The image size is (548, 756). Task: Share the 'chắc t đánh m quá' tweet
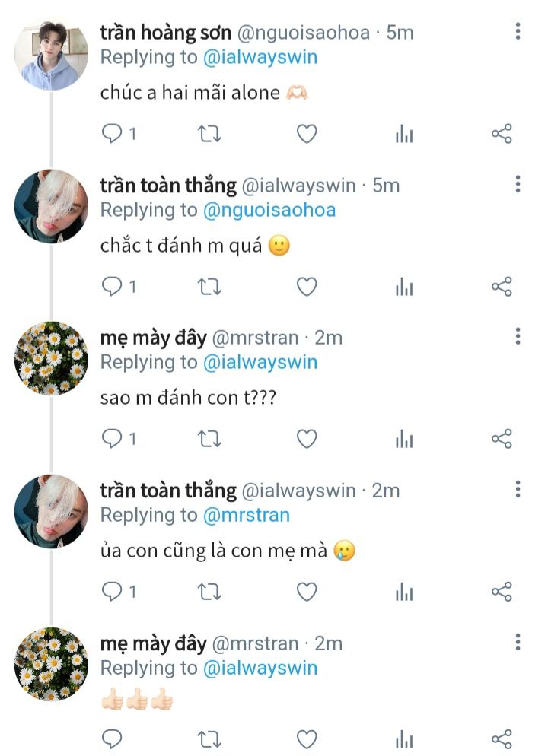click(x=502, y=287)
